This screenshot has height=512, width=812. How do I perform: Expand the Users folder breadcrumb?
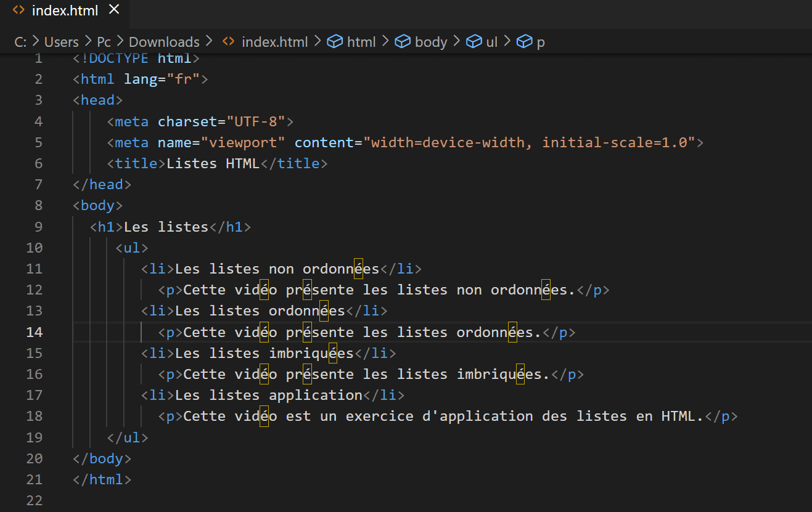point(62,42)
